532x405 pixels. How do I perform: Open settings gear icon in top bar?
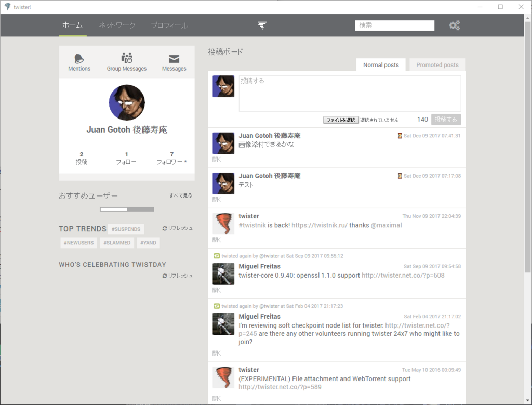click(455, 25)
